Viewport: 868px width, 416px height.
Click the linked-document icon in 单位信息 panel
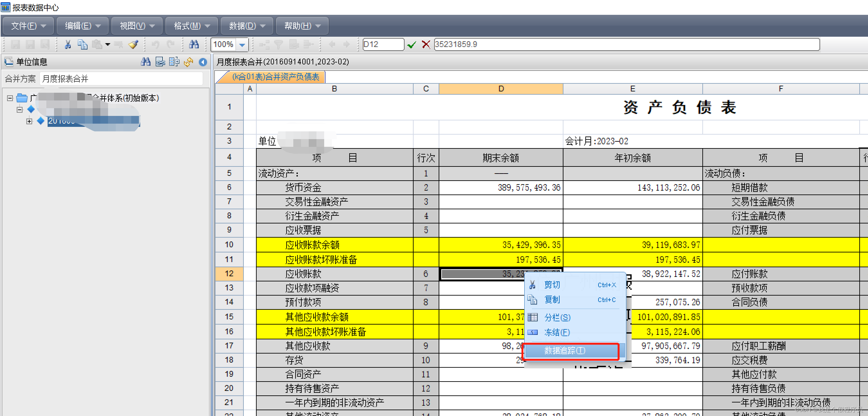[160, 62]
